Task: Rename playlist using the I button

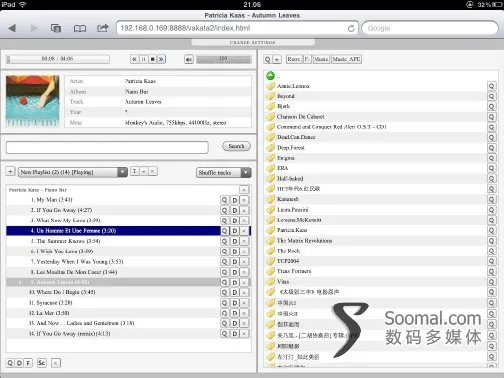Action: (134, 171)
